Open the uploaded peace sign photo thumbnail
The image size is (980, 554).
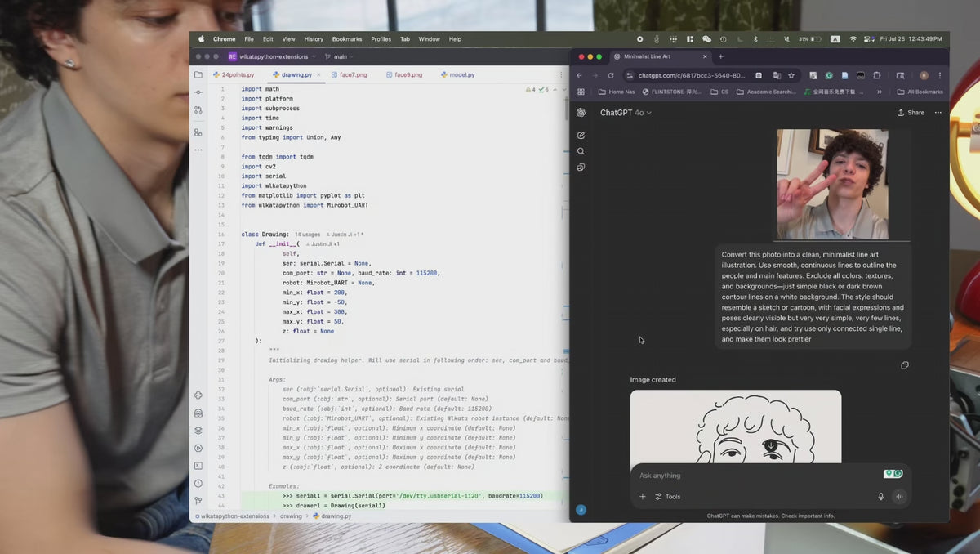(832, 184)
